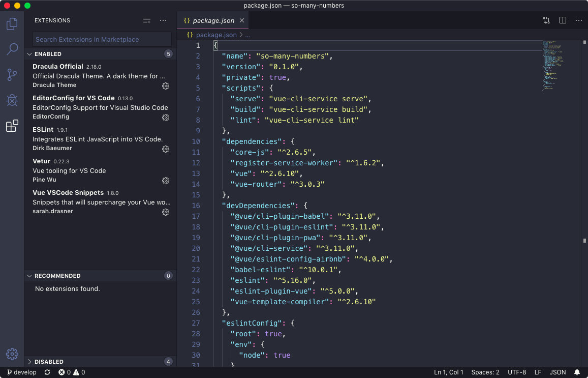
Task: Click breadcrumb ellipsis after package.json
Action: pos(247,35)
